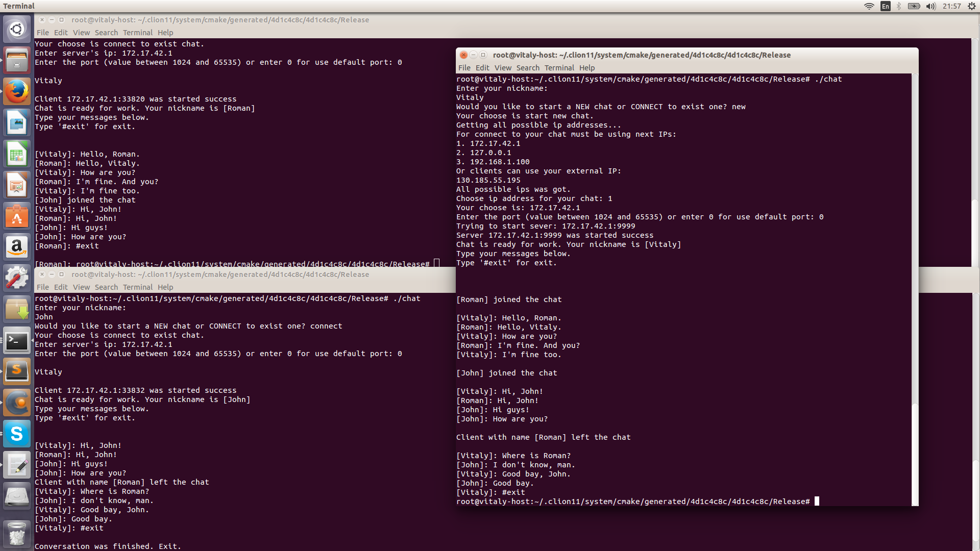Click the Amazon launcher icon

pos(17,247)
